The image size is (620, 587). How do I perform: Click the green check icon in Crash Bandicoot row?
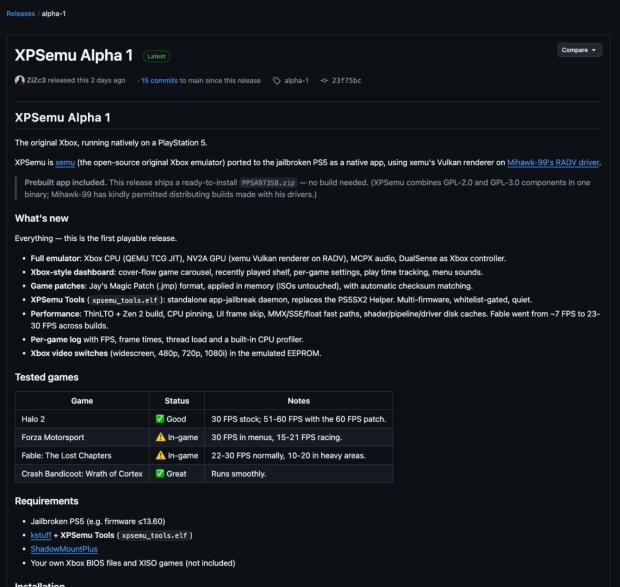160,473
